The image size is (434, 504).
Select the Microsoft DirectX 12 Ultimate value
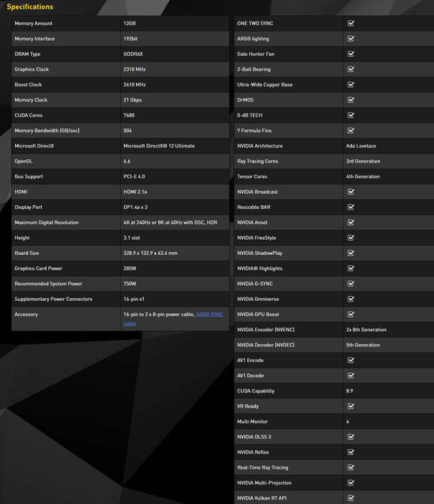(159, 146)
